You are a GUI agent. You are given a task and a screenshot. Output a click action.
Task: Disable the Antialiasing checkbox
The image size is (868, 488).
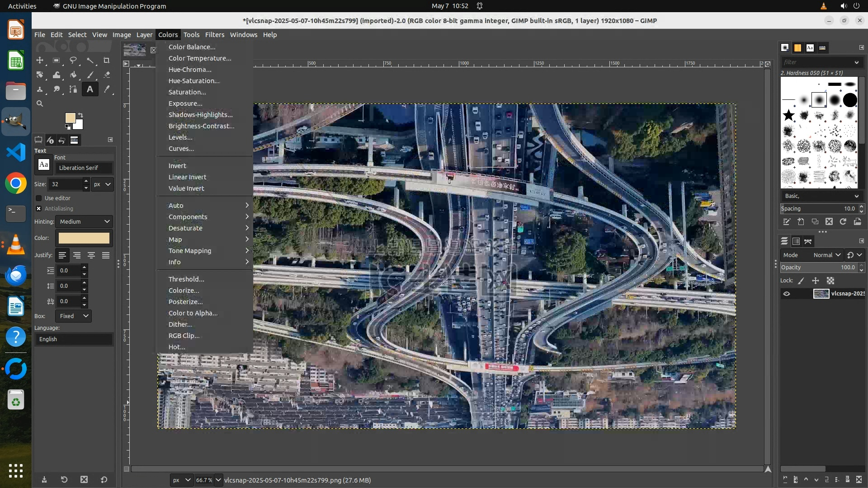39,209
